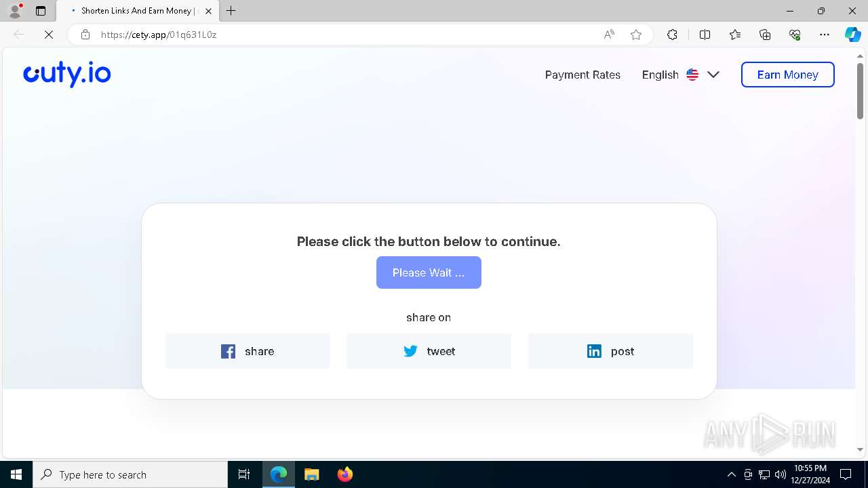The width and height of the screenshot is (868, 488).
Task: Expand the English language dropdown
Action: (x=680, y=75)
